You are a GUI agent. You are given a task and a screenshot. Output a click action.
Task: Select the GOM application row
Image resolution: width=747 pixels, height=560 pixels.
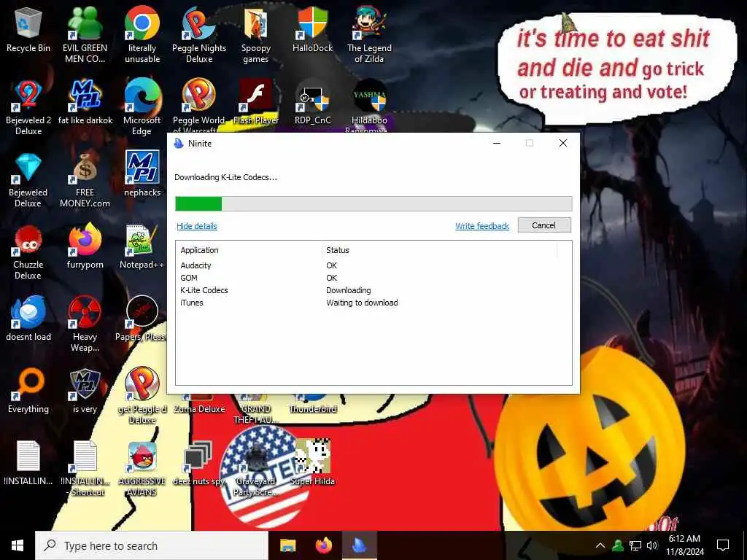tap(373, 278)
